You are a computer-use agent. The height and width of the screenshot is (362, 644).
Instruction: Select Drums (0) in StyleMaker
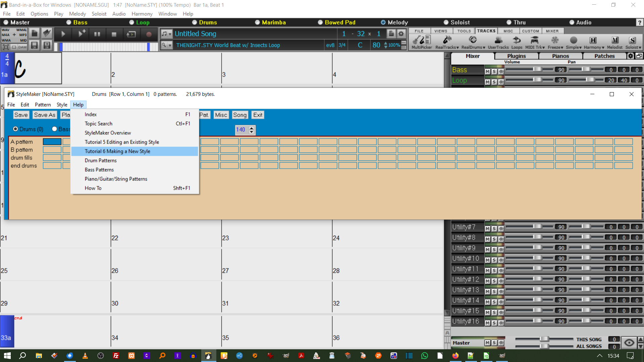15,129
